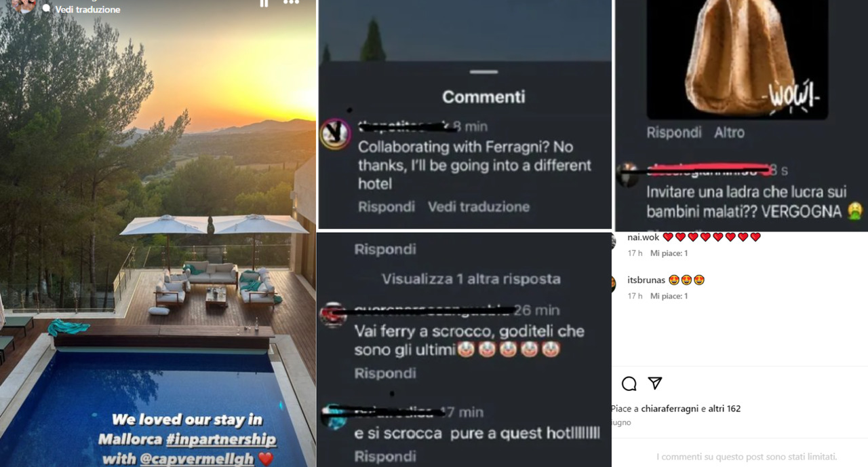This screenshot has height=467, width=868.
Task: Expand 'Visualizza 1 altra risposta'
Action: [471, 279]
